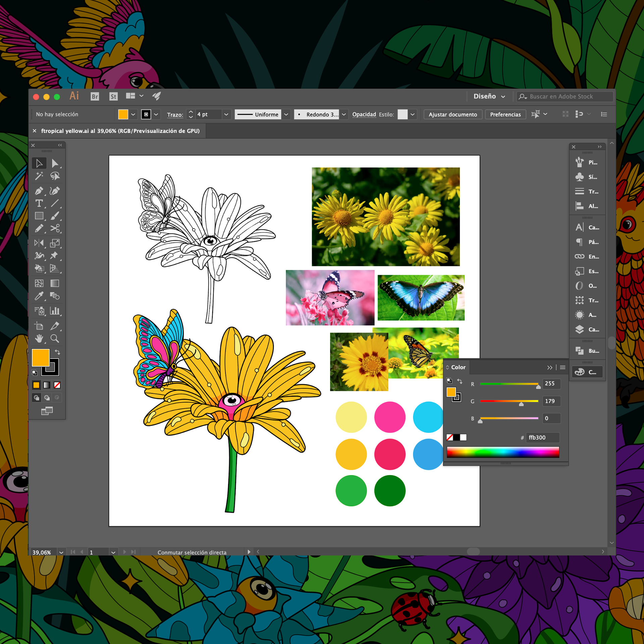Click the Preferencias button

pos(505,114)
